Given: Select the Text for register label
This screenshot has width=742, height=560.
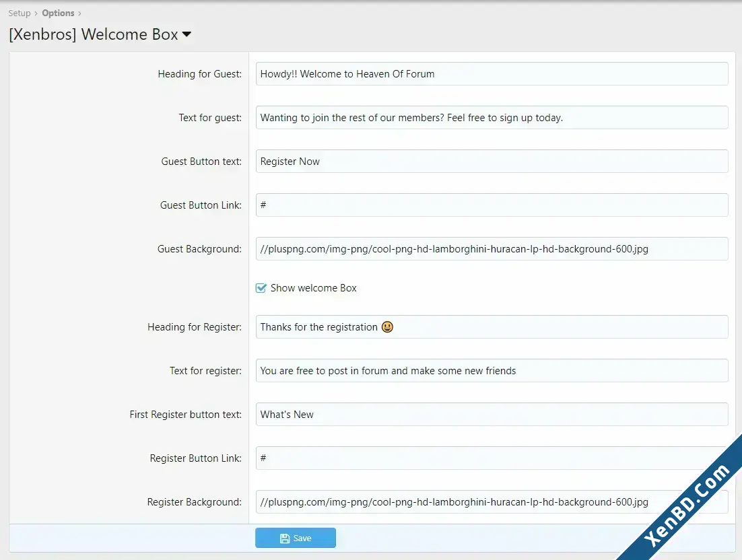Looking at the screenshot, I should (205, 370).
